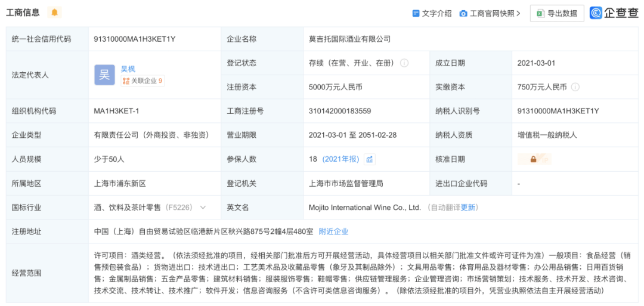Click the 文字介绍 document icon
The width and height of the screenshot is (644, 306).
[x=416, y=13]
